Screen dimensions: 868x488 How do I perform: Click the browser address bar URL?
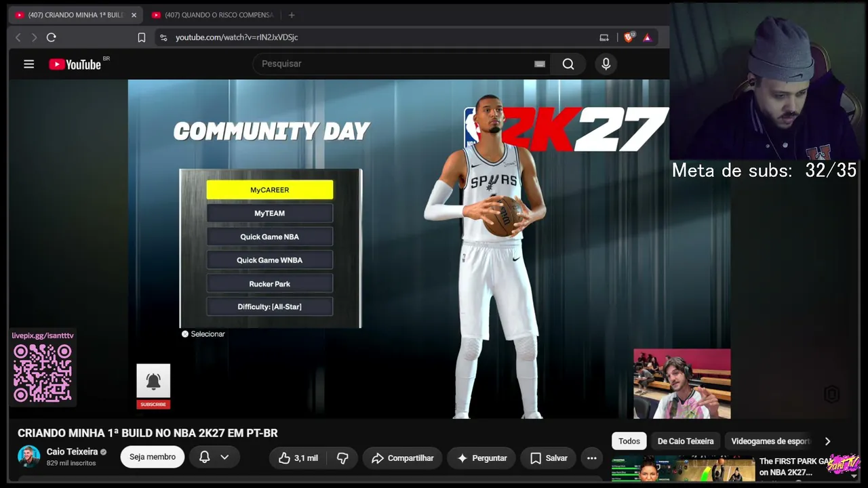pos(237,37)
